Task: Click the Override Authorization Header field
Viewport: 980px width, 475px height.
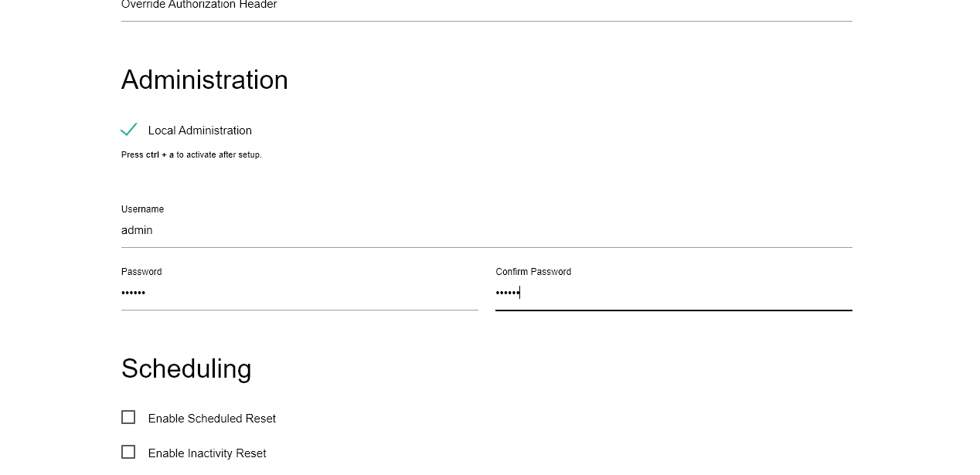Action: point(486,6)
